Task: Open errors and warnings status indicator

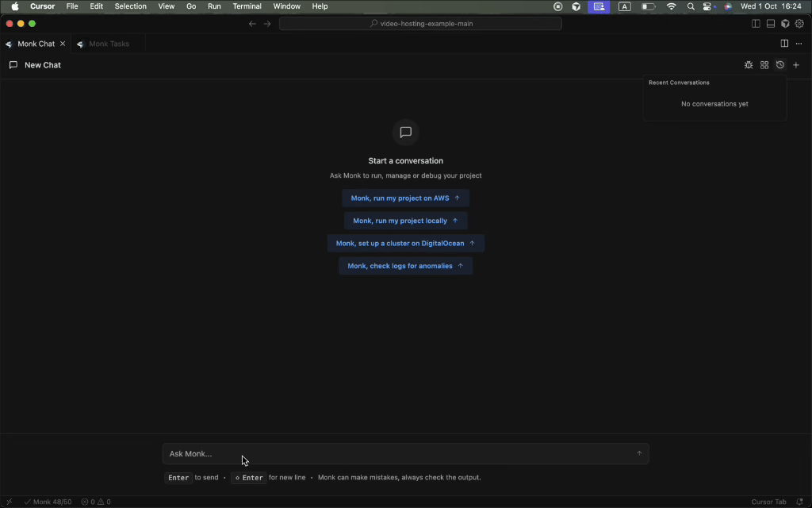Action: (x=96, y=502)
